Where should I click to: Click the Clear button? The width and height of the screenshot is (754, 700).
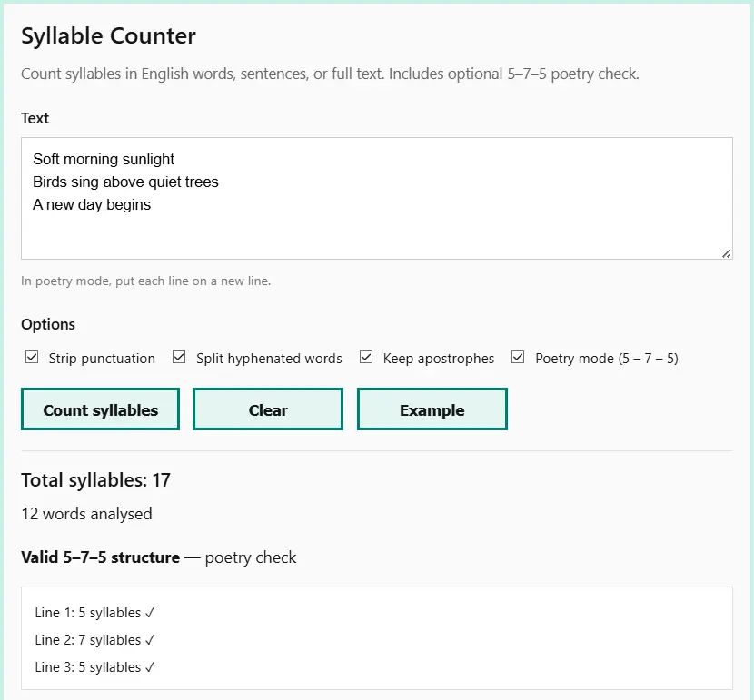coord(268,409)
